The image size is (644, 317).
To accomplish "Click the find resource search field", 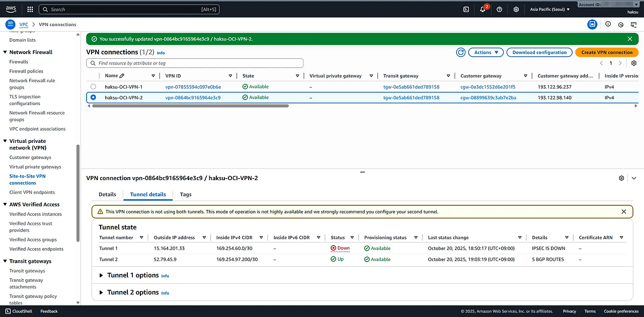I will 195,63.
